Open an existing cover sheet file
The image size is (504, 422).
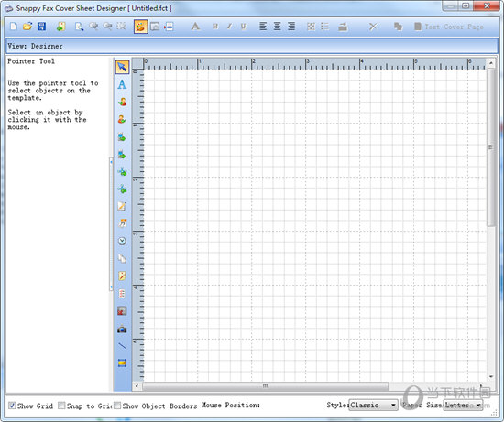(x=27, y=27)
